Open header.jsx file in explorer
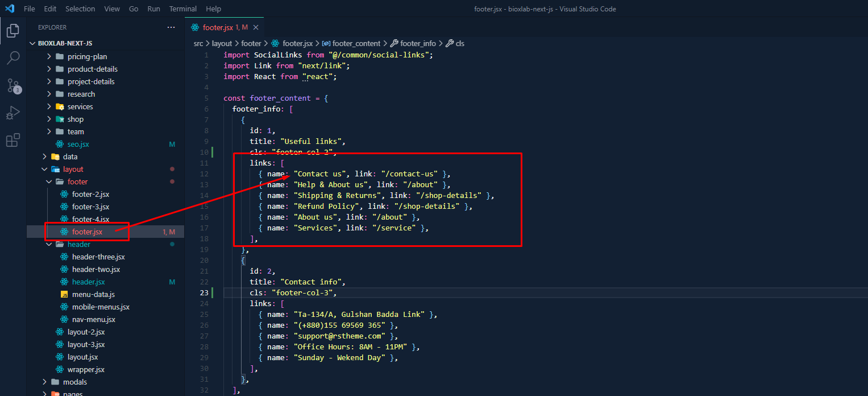This screenshot has height=396, width=868. click(x=88, y=282)
